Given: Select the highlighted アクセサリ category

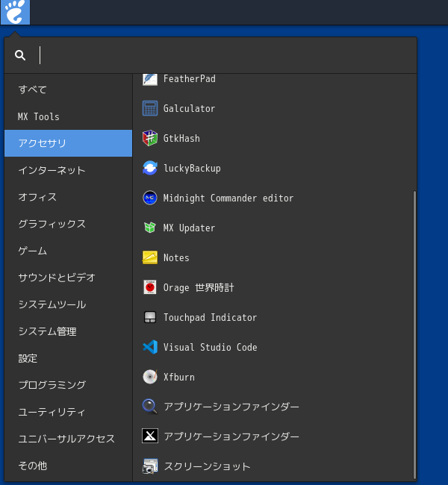Looking at the screenshot, I should click(68, 143).
